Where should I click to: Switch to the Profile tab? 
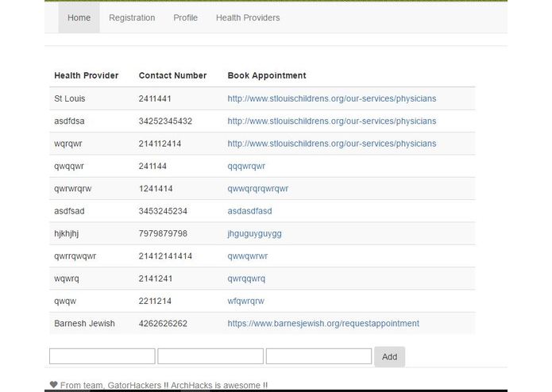(x=186, y=17)
